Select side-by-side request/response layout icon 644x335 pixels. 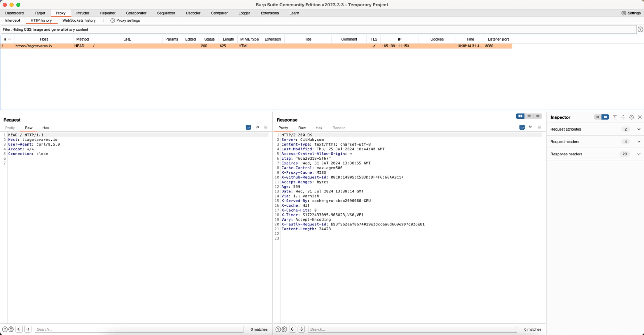[x=520, y=116]
